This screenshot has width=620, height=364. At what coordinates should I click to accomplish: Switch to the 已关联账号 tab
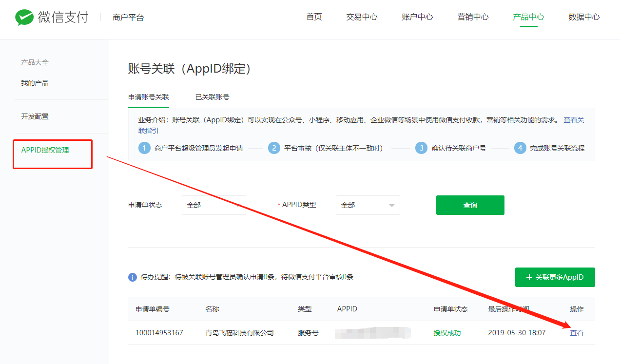[212, 97]
